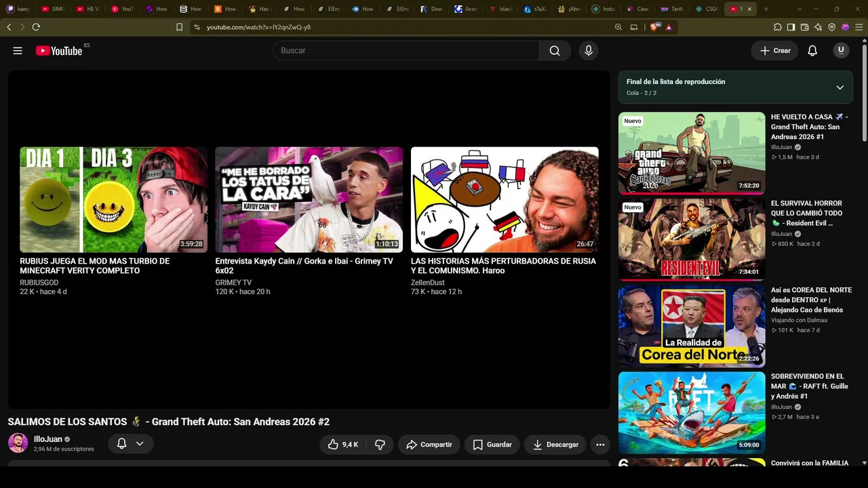Switch to the 'Acon' browser tab
Screen dimensions: 868x488
tap(466, 9)
